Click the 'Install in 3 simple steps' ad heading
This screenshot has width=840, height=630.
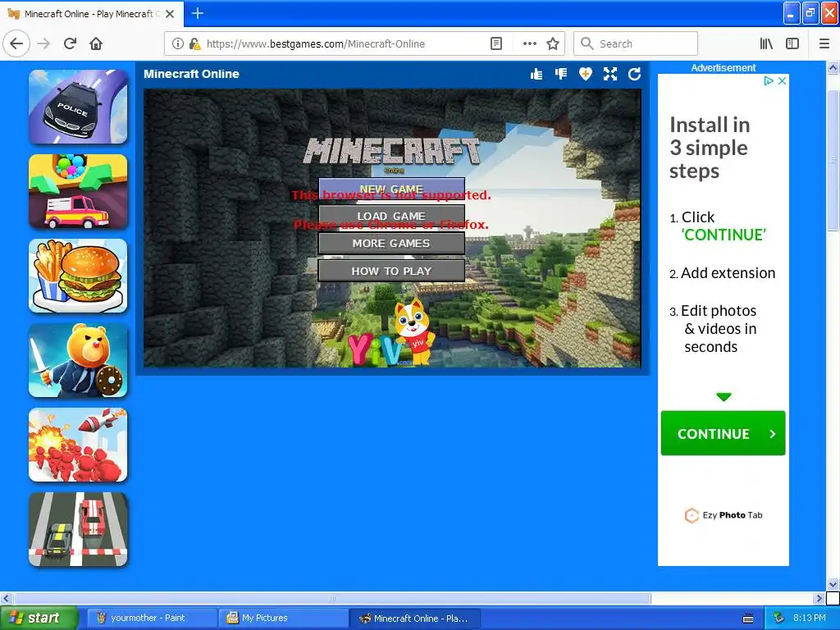click(x=710, y=148)
